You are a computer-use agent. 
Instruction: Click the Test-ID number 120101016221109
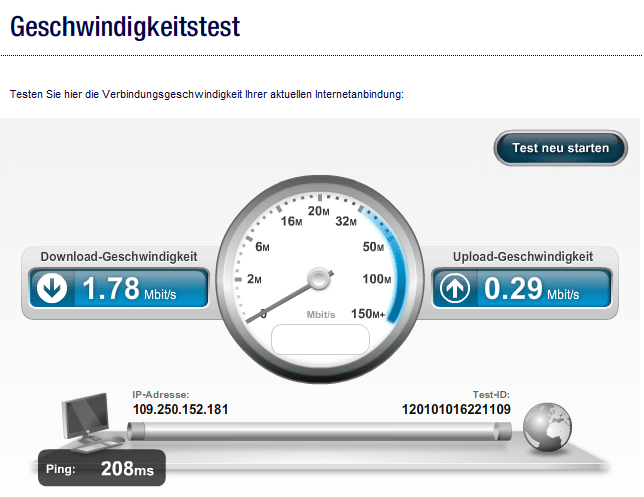click(456, 409)
